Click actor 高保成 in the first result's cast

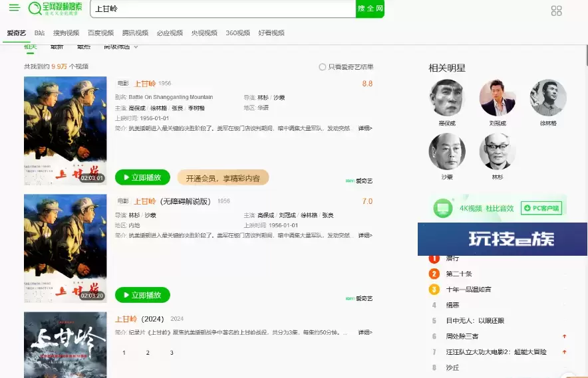[137, 108]
